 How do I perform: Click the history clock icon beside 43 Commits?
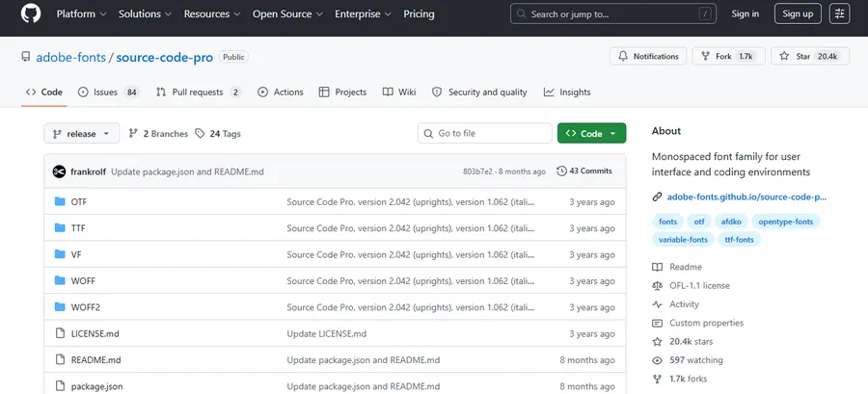click(561, 171)
